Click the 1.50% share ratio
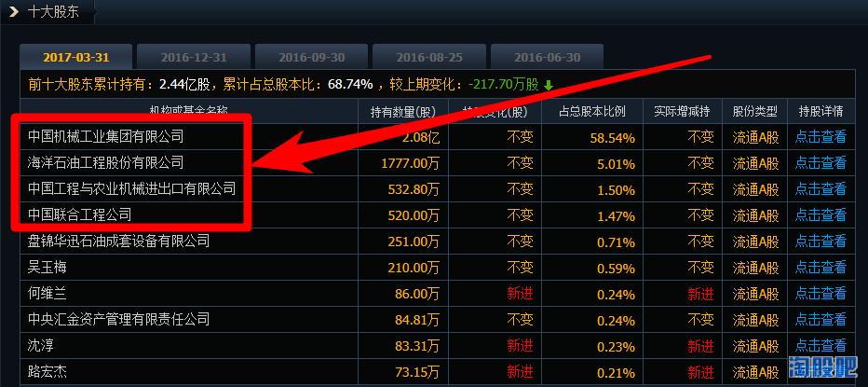 (x=616, y=189)
